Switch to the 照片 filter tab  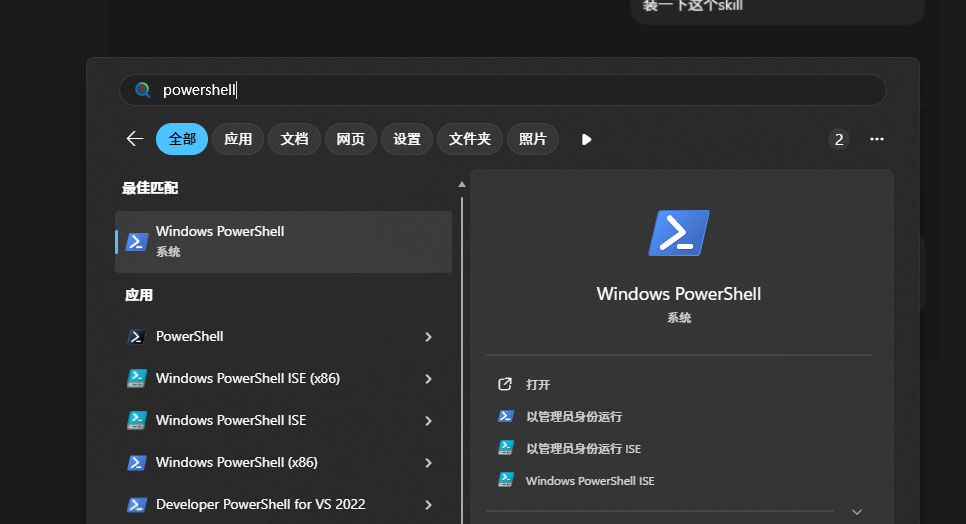pyautogui.click(x=532, y=139)
